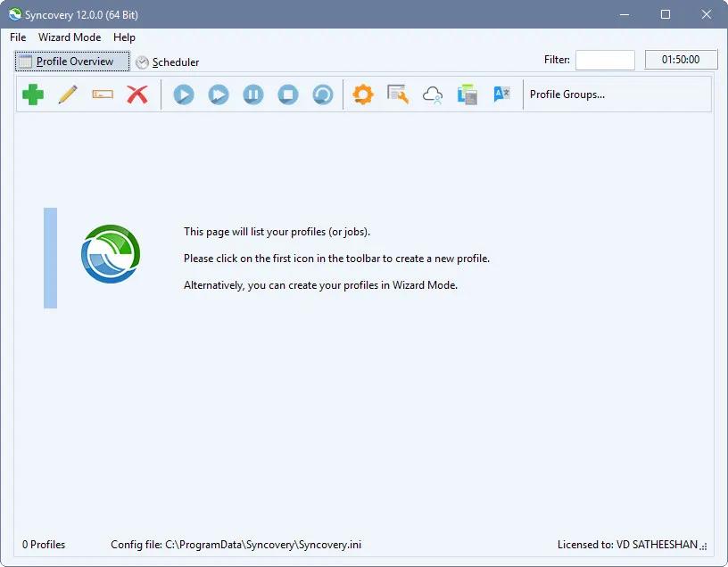Open the Help menu
The image size is (728, 567).
tap(124, 37)
